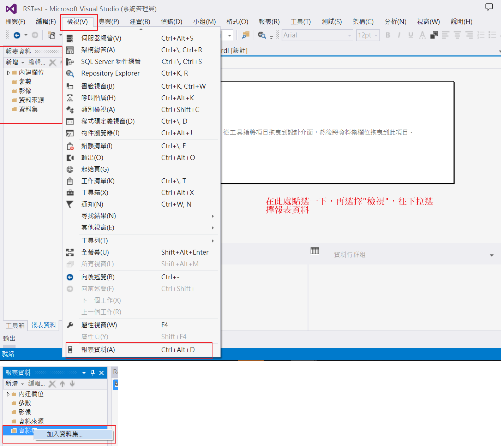Choose 向後巡覽 navigate backward menu entry
The width and height of the screenshot is (504, 446).
pyautogui.click(x=141, y=277)
